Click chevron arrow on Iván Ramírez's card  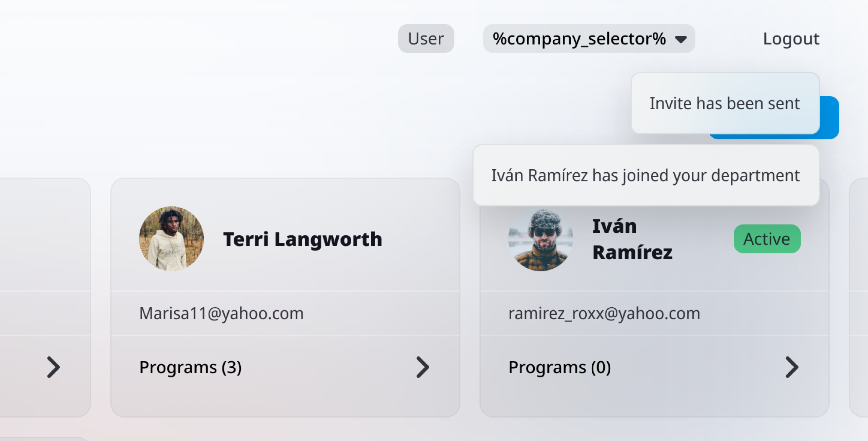tap(792, 367)
